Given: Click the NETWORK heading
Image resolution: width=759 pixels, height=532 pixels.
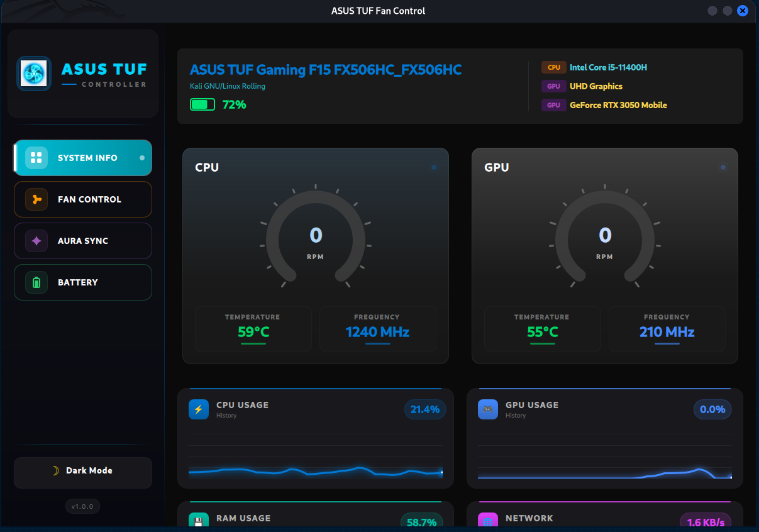Looking at the screenshot, I should coord(529,518).
